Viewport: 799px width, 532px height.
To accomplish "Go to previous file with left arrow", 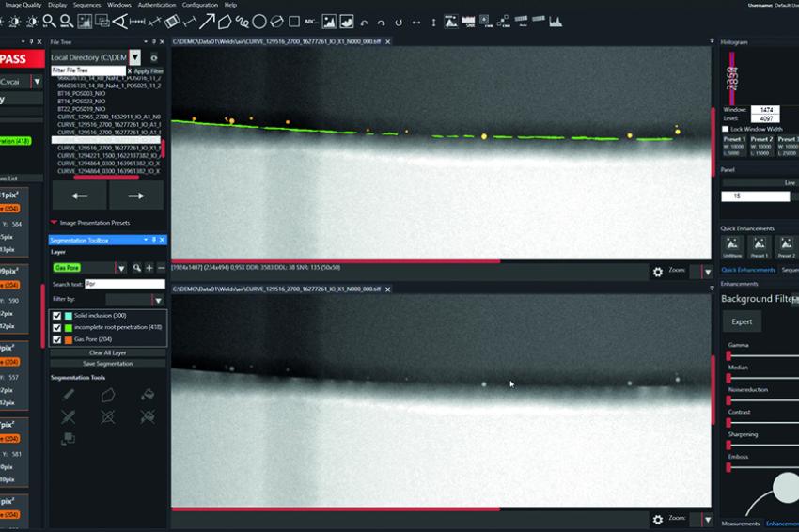I will (80, 196).
